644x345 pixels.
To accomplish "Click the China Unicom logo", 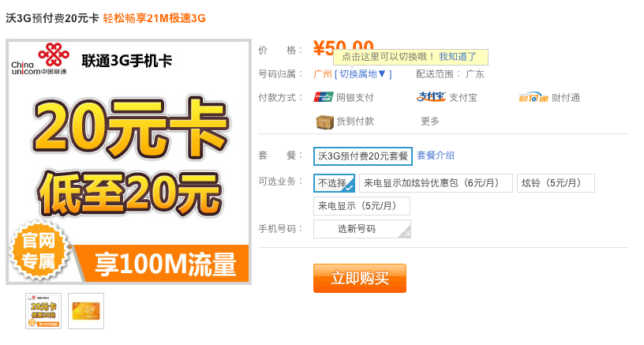I will point(39,59).
